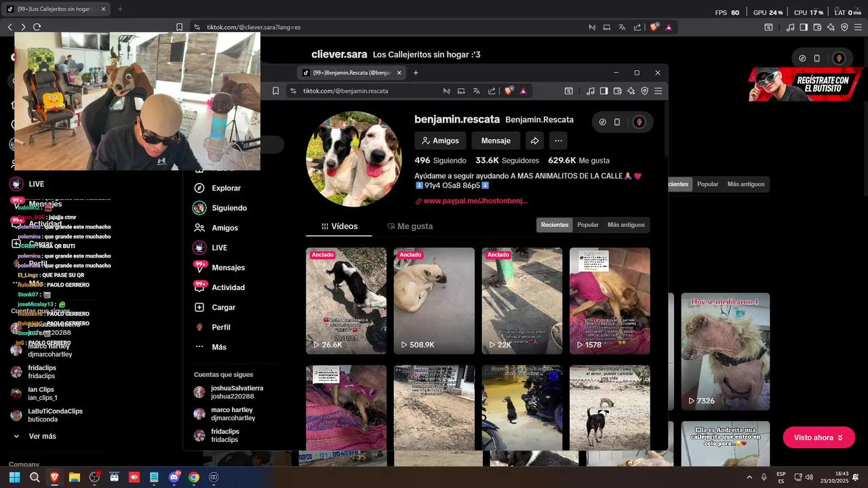Click the Amigos follow-status button on profile
The image size is (868, 488).
(x=440, y=140)
